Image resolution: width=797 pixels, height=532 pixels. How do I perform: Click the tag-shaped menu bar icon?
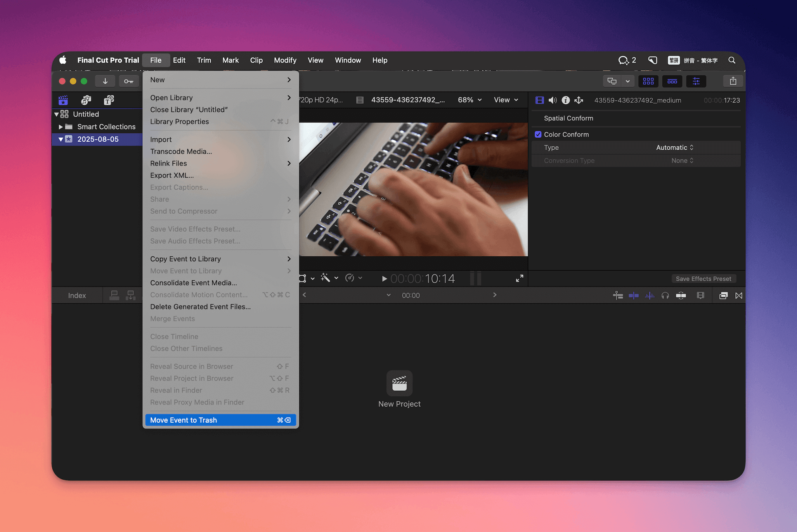tap(653, 60)
